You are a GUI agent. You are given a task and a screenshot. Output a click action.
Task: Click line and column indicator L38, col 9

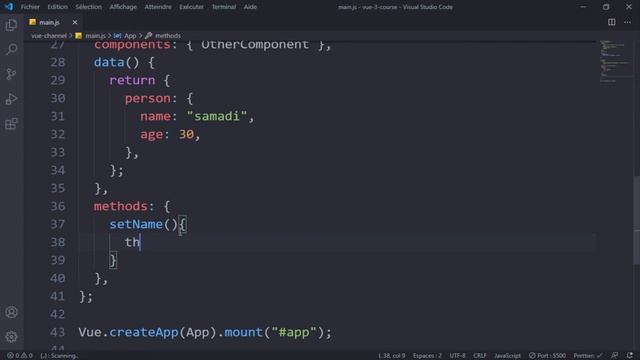392,356
